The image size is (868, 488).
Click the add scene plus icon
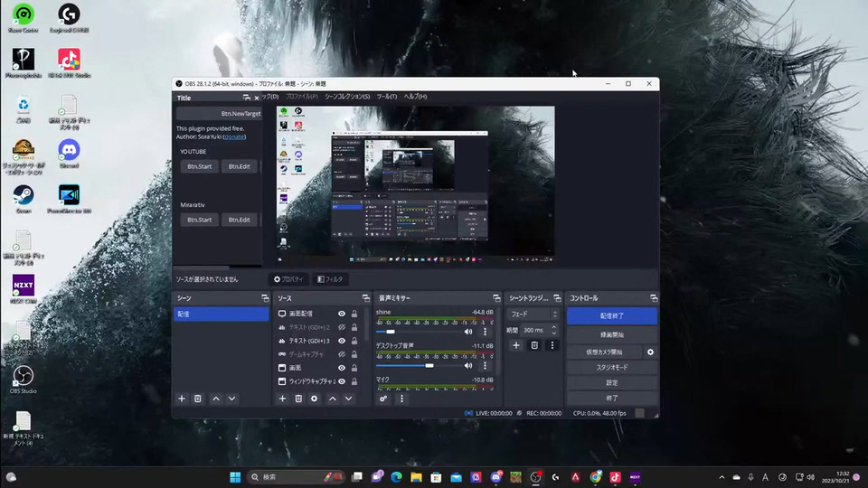182,399
